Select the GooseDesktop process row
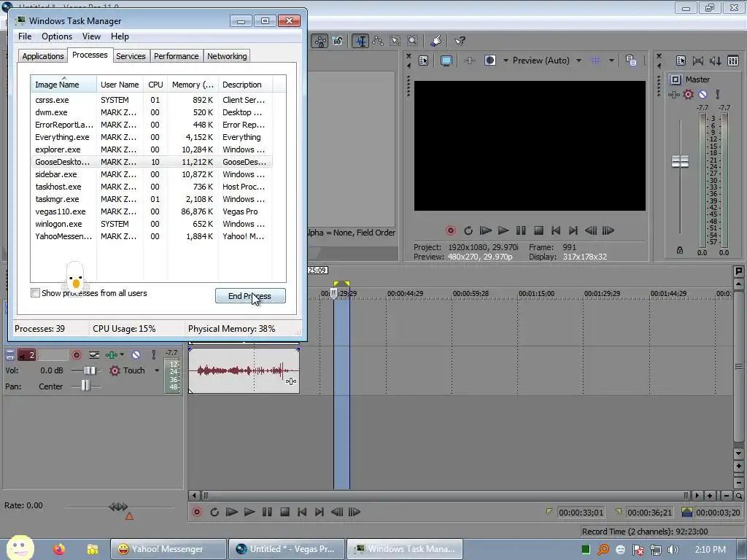The width and height of the screenshot is (747, 560). (152, 162)
